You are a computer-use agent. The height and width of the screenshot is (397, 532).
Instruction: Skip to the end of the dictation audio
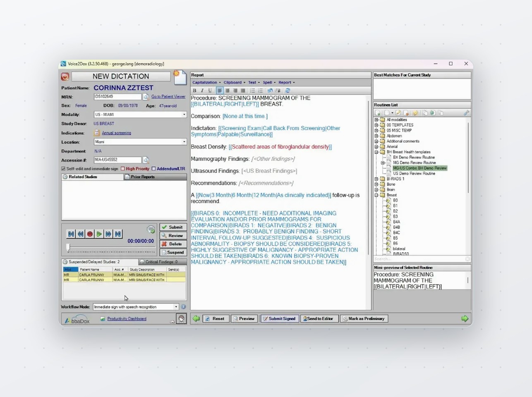[118, 234]
